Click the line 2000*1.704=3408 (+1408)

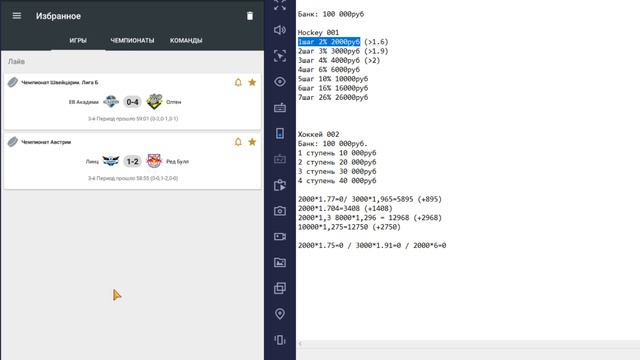345,209
